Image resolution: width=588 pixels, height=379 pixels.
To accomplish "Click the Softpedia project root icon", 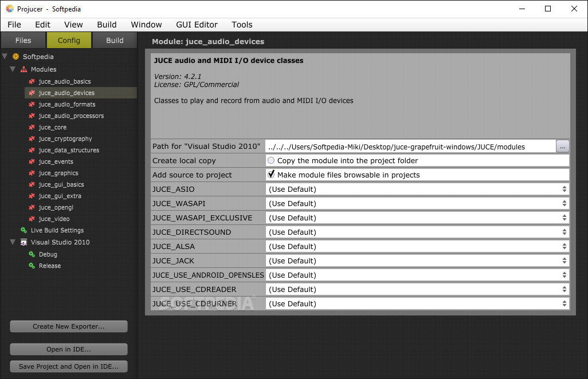I will pos(15,57).
